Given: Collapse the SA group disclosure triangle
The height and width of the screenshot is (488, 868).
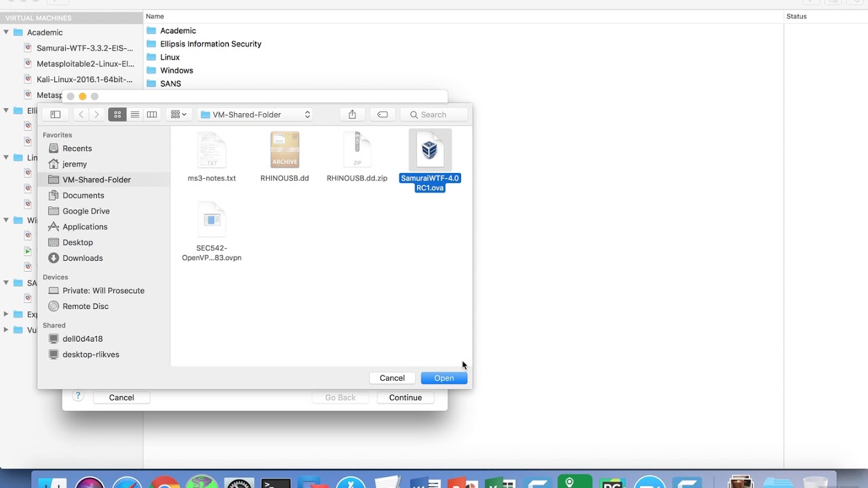Looking at the screenshot, I should [6, 283].
